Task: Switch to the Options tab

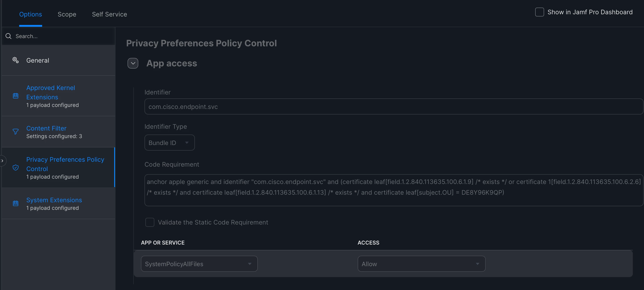Action: (x=31, y=14)
